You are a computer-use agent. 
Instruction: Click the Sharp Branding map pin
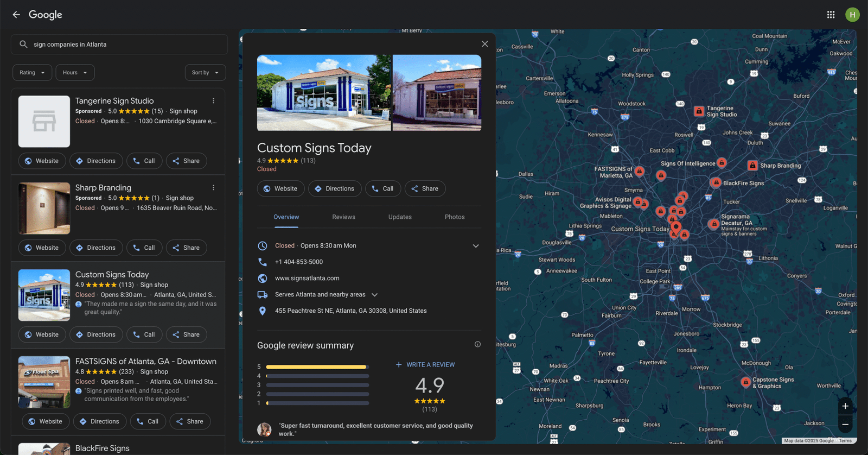(x=752, y=166)
